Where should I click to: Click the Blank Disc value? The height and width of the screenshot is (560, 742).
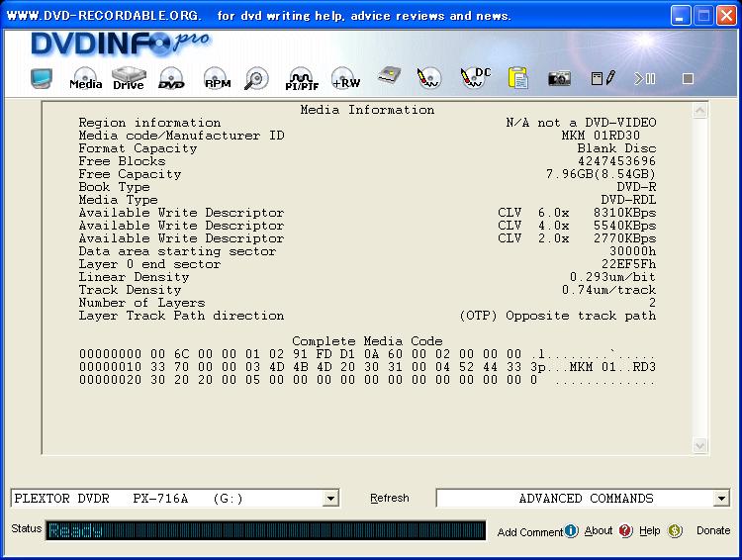pos(616,148)
